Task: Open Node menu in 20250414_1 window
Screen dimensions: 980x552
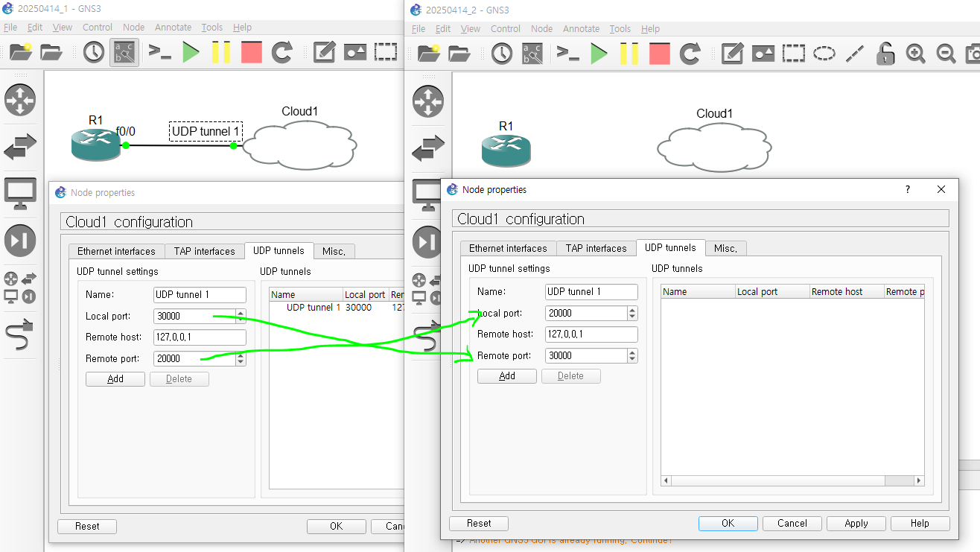Action: tap(134, 27)
